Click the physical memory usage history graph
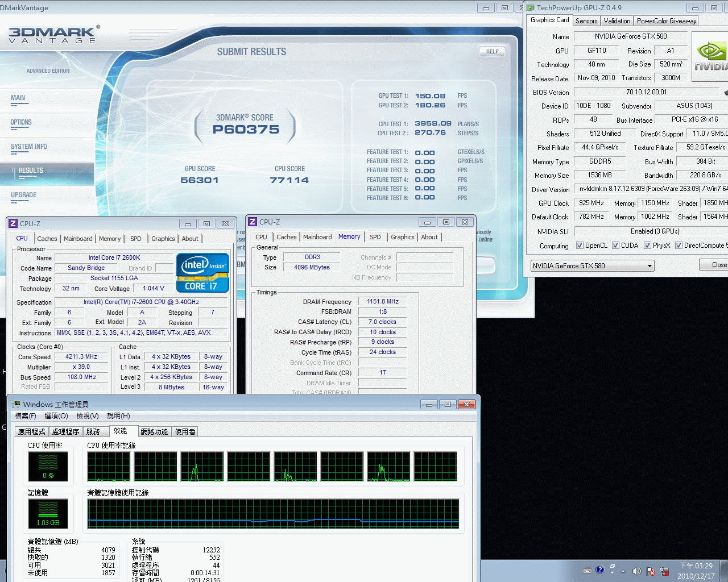Image resolution: width=728 pixels, height=582 pixels. coord(273,514)
